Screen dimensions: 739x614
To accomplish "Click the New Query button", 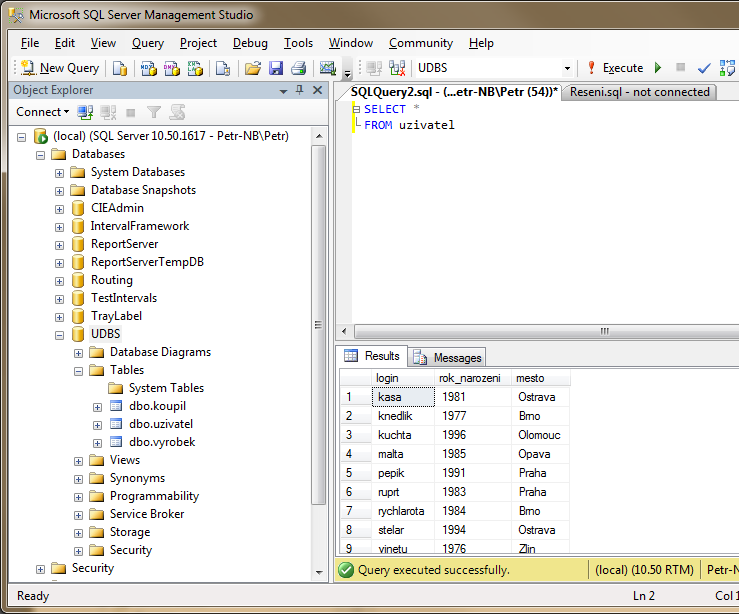I will pos(60,68).
